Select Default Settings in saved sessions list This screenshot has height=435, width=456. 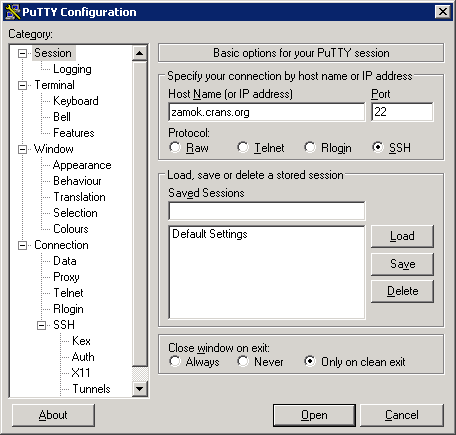[x=210, y=234]
